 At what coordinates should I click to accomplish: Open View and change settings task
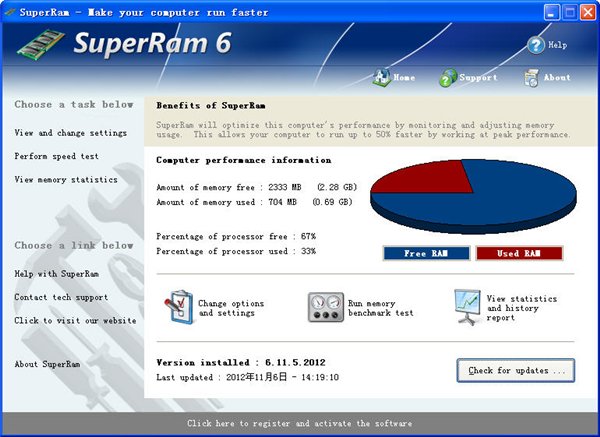[x=70, y=133]
